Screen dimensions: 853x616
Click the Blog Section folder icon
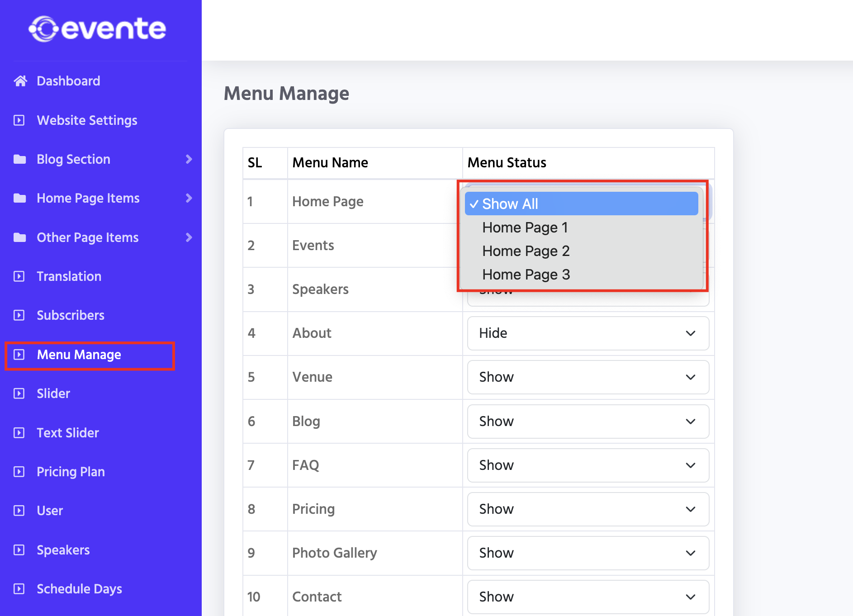pyautogui.click(x=19, y=159)
